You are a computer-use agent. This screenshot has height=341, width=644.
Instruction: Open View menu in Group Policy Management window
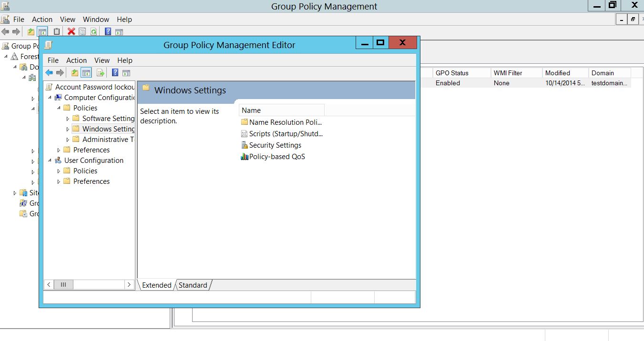tap(68, 20)
